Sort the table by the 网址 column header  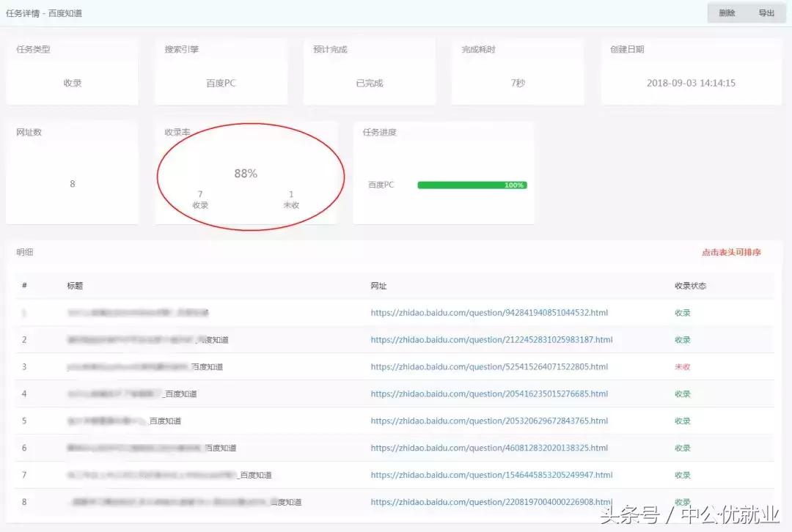[379, 286]
